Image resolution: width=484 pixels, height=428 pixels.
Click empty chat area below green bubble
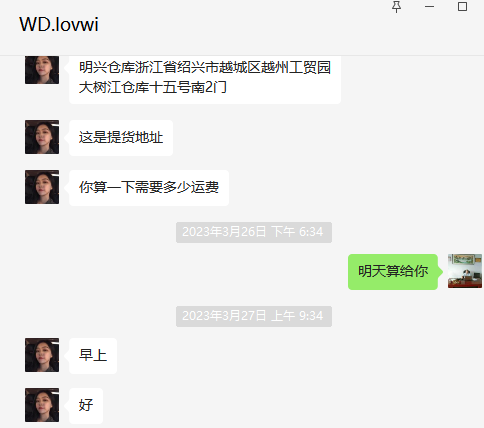233,297
